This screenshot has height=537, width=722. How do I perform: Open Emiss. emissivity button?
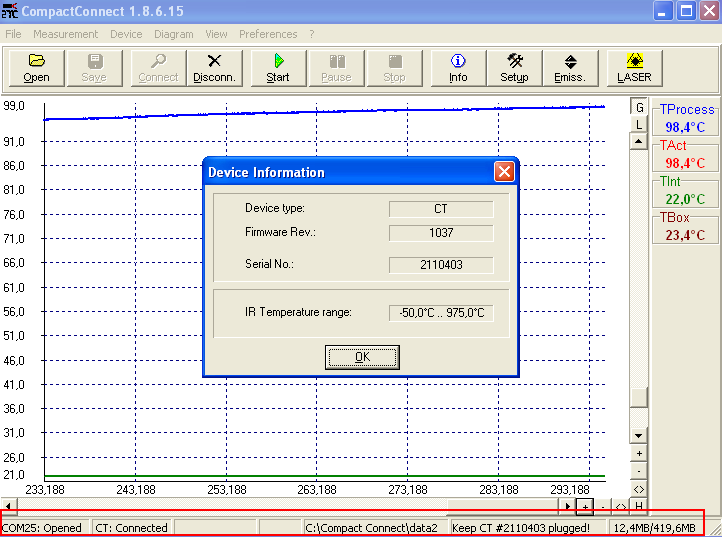[x=571, y=68]
